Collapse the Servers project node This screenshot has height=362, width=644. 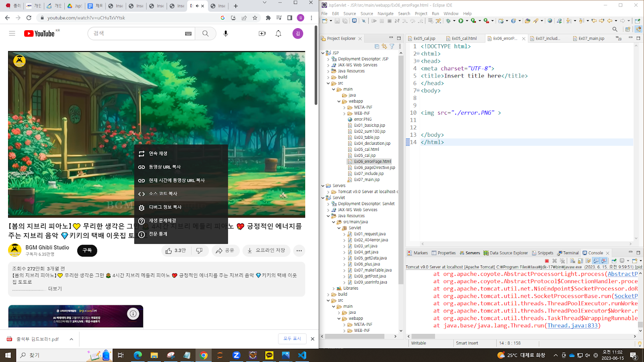(323, 186)
